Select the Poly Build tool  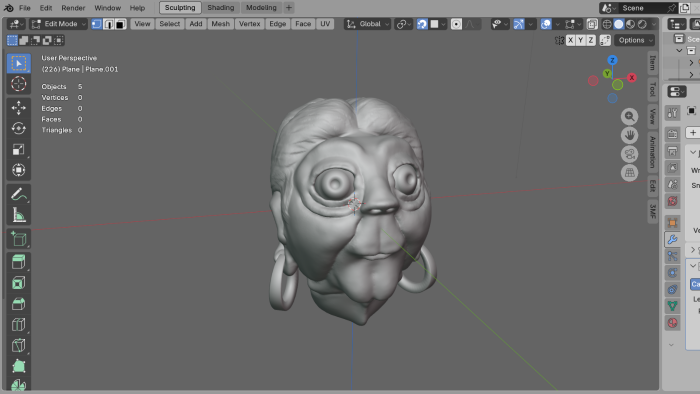19,366
